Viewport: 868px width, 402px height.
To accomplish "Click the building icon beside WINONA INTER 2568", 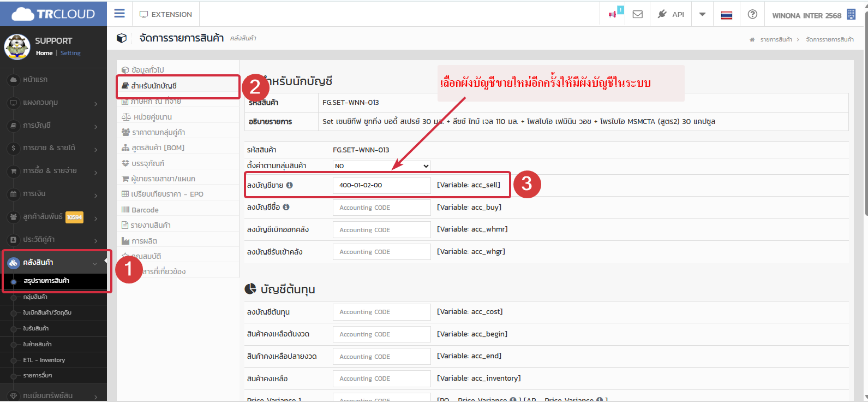I will (x=851, y=15).
